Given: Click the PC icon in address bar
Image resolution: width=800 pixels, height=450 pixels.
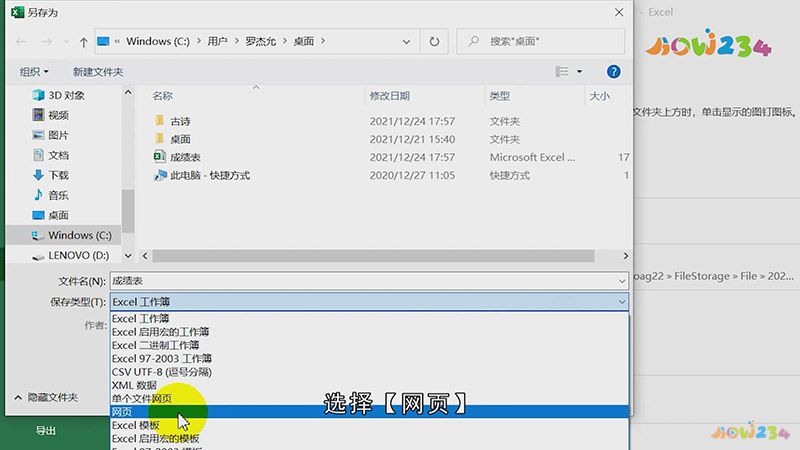Looking at the screenshot, I should (x=103, y=41).
